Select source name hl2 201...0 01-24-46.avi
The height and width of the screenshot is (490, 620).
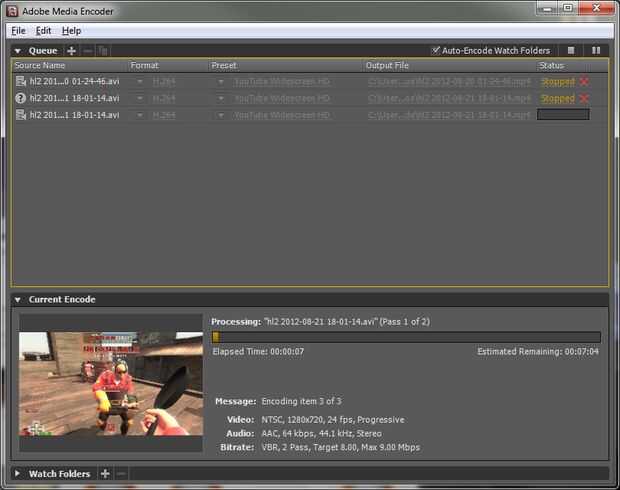(x=74, y=81)
